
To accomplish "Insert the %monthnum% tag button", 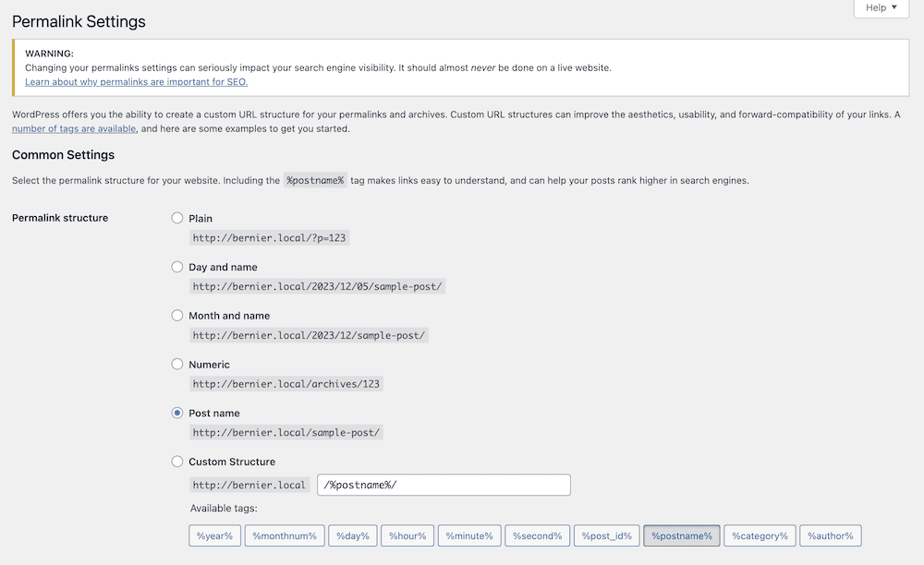I will [284, 535].
